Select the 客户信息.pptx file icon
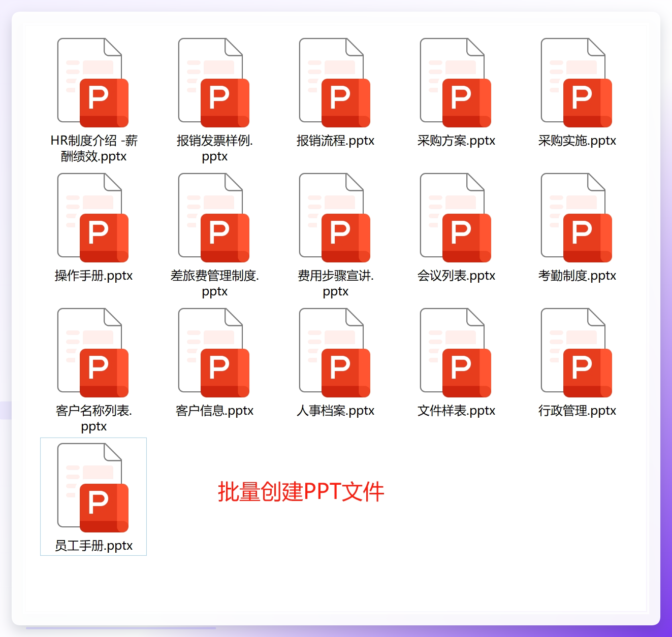This screenshot has width=672, height=637. pyautogui.click(x=214, y=353)
